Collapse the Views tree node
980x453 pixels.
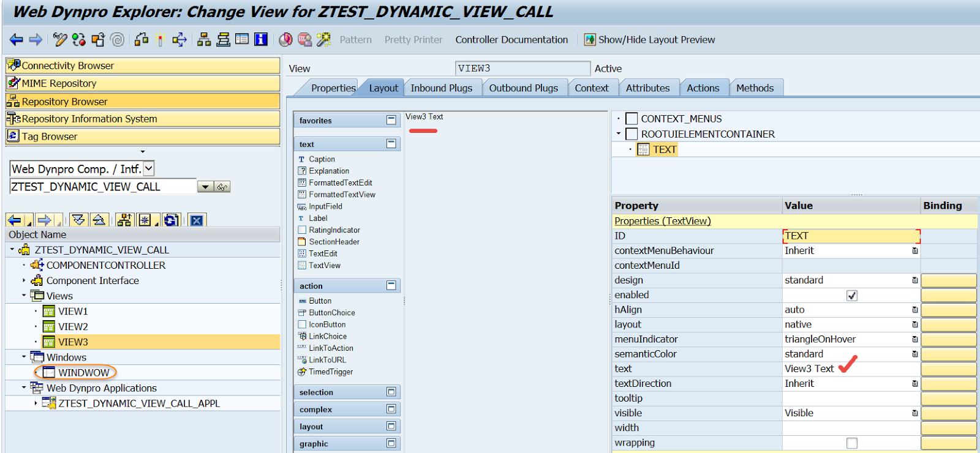24,296
